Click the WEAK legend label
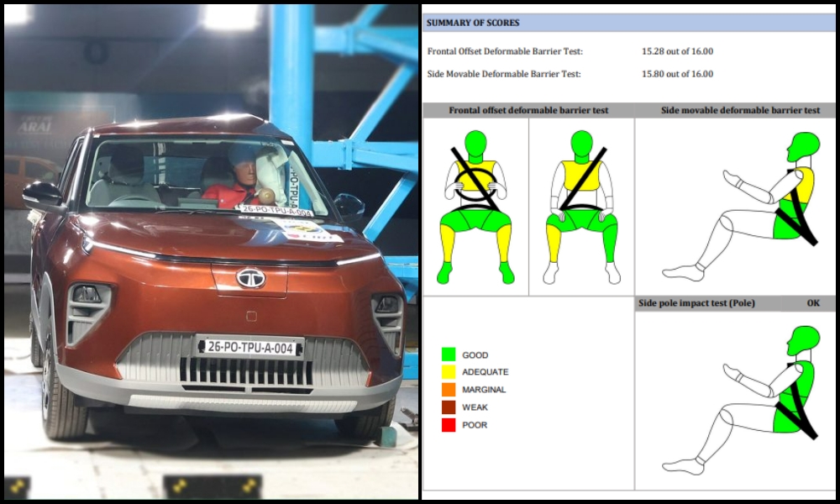The height and width of the screenshot is (504, 840). tap(475, 407)
